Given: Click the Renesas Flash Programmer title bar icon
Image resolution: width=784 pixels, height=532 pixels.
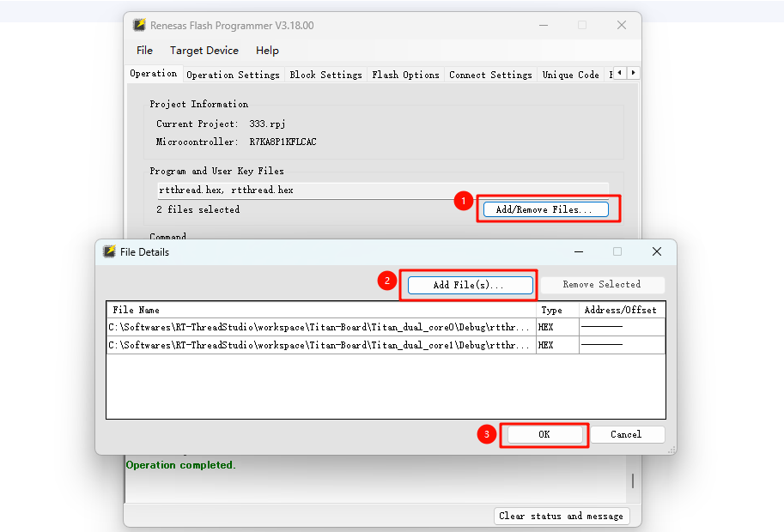Looking at the screenshot, I should (139, 26).
